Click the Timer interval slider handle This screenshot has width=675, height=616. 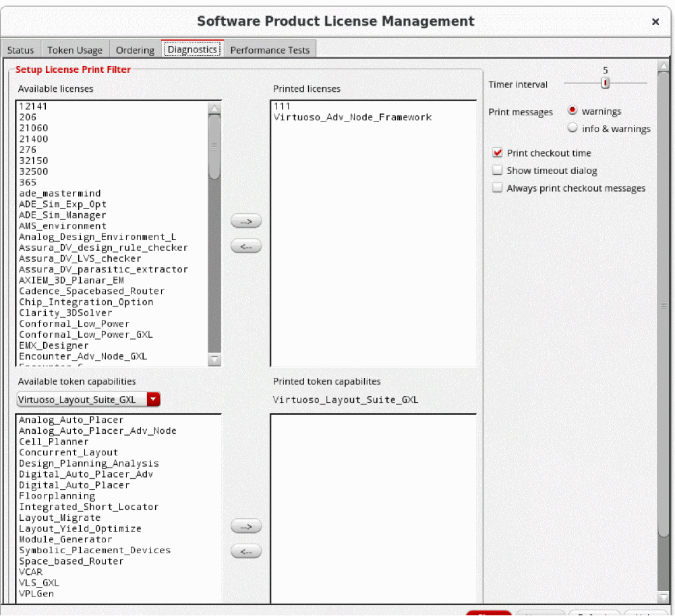(606, 83)
